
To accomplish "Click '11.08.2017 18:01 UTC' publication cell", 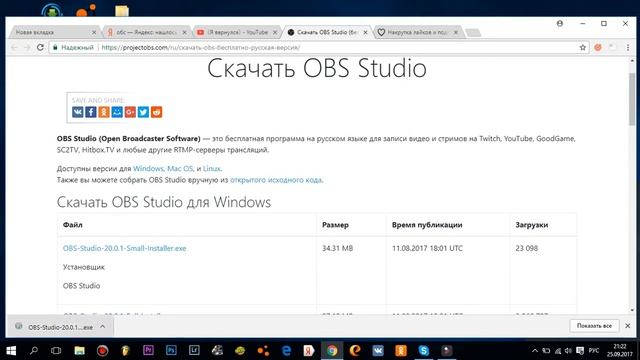I will [427, 248].
